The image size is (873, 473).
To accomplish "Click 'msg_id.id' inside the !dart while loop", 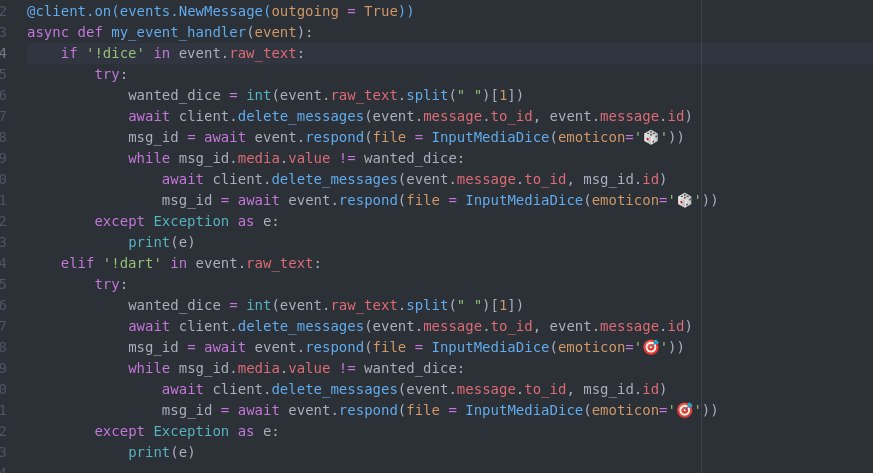I will tap(621, 390).
